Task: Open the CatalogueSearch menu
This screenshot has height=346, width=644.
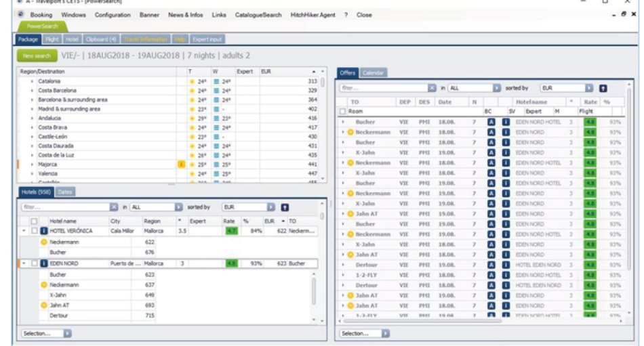Action: [x=258, y=15]
